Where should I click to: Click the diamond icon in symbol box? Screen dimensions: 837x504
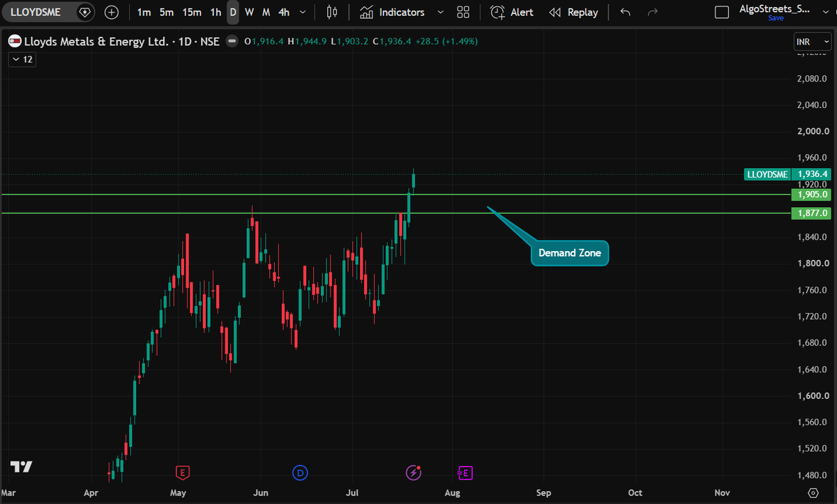[x=84, y=13]
